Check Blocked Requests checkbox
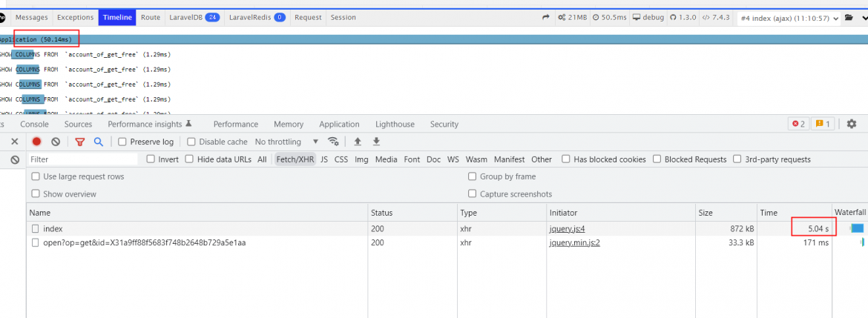 pos(657,159)
